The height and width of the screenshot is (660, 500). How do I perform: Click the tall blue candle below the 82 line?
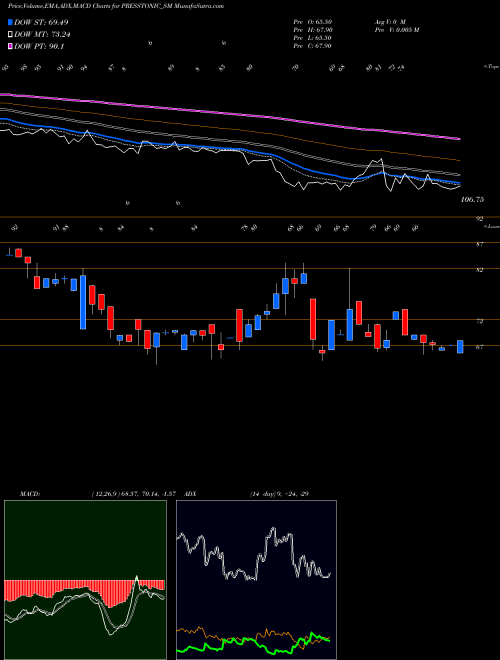[x=83, y=302]
